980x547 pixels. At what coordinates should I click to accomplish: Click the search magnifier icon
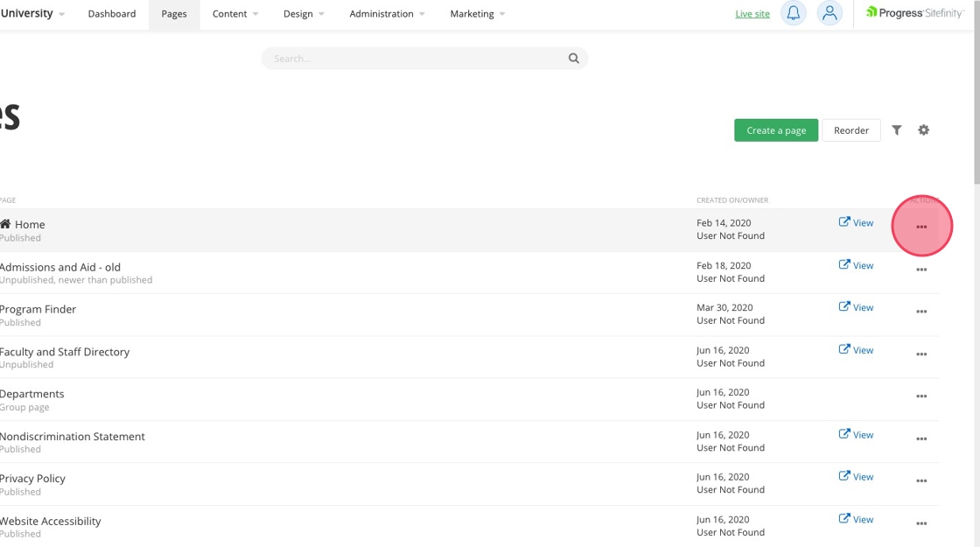click(574, 59)
